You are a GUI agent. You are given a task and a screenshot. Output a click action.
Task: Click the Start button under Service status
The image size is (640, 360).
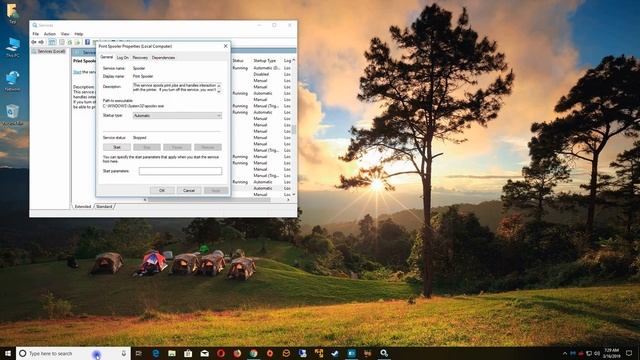[117, 147]
